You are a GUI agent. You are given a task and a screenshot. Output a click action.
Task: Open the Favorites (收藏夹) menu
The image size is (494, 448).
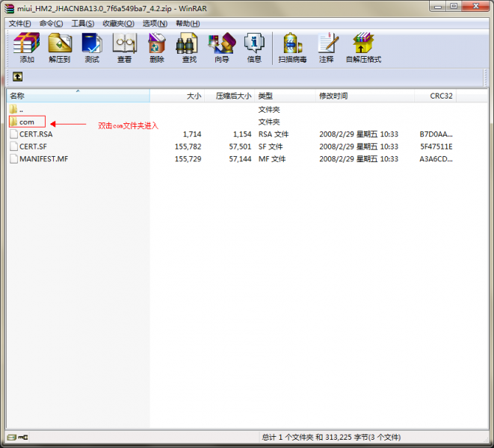pos(119,24)
